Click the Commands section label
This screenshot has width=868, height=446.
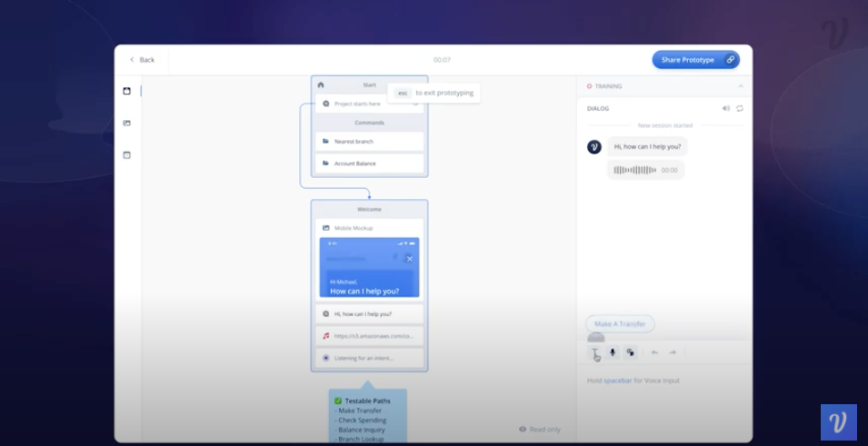(x=369, y=123)
